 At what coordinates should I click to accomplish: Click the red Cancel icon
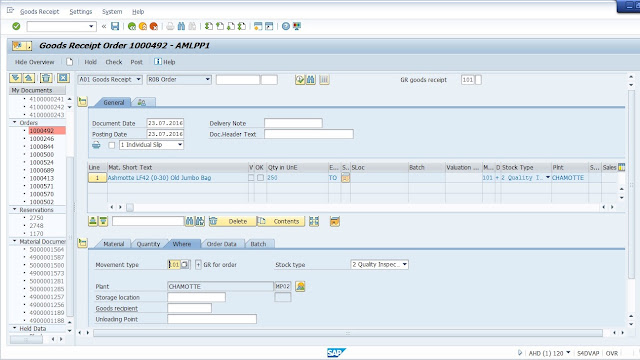tap(153, 26)
